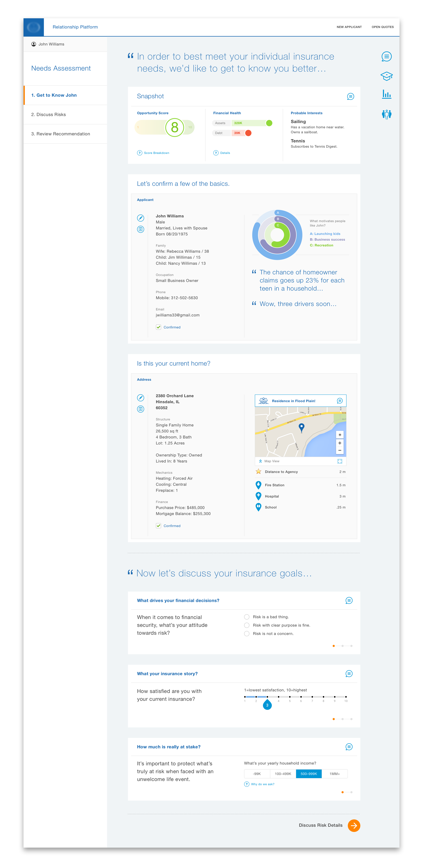Open the clipboard icon beside address details
Image resolution: width=423 pixels, height=868 pixels.
(141, 409)
